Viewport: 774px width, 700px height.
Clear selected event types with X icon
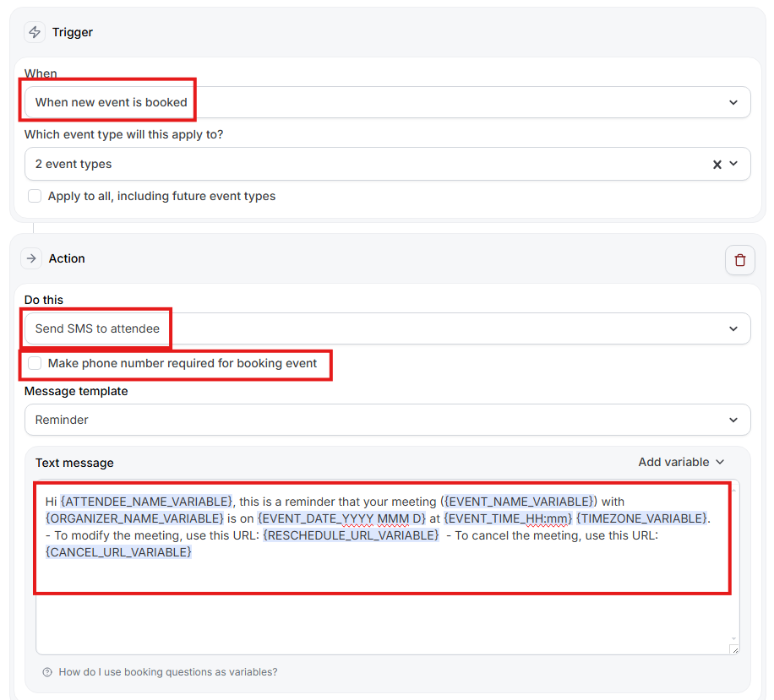[717, 165]
